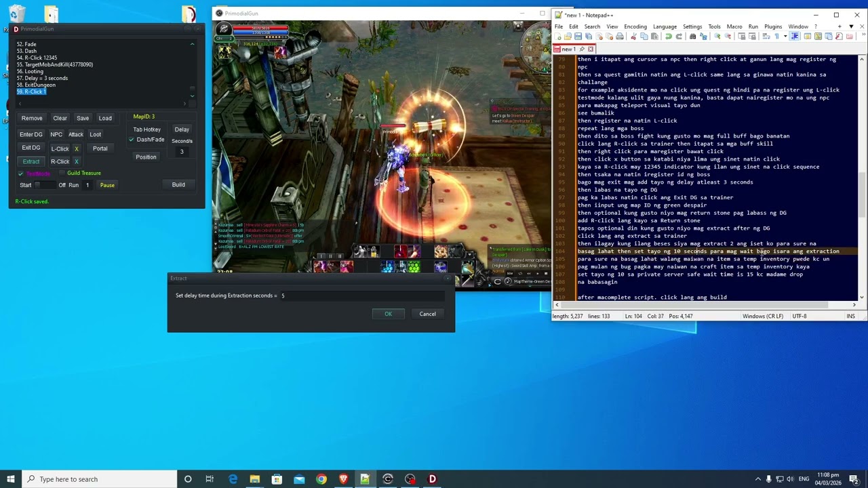This screenshot has height=488, width=868.
Task: Click script list scroll-down arrow
Action: [x=192, y=96]
